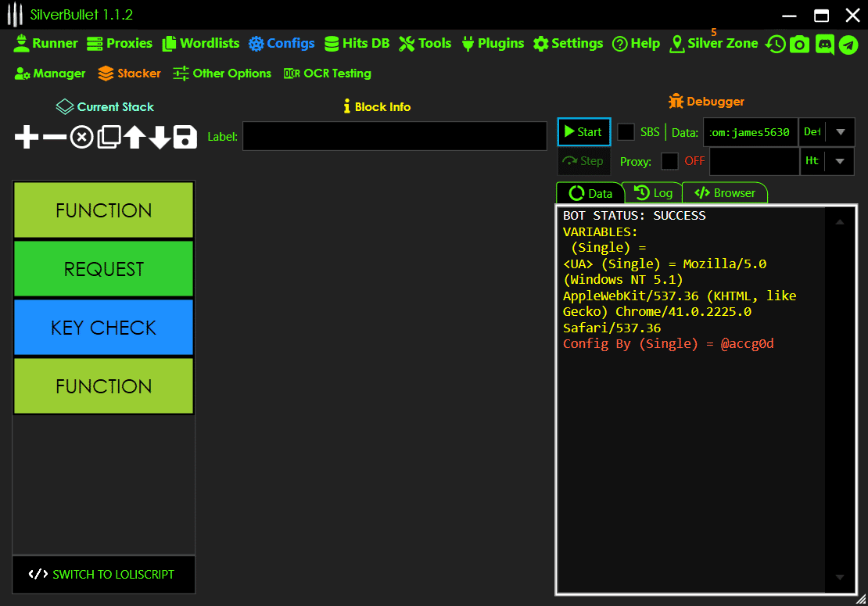The width and height of the screenshot is (868, 606).
Task: Toggle the Proxy checkbox
Action: coord(669,161)
